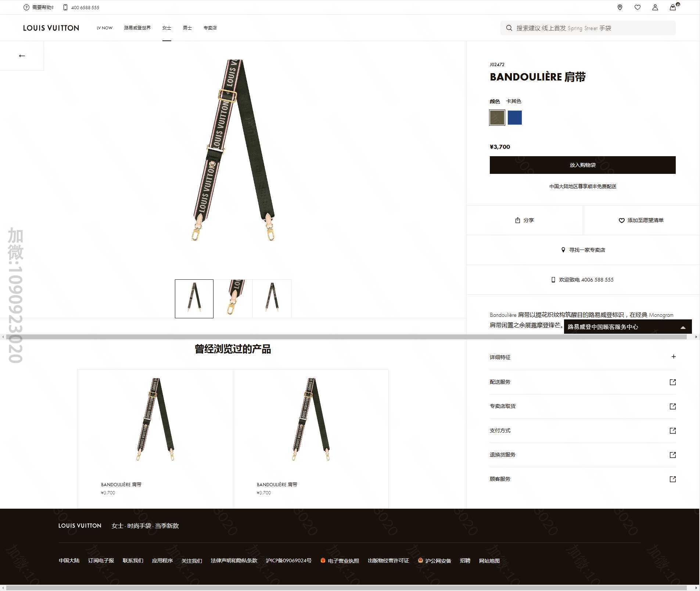This screenshot has height=591, width=700.
Task: Click the help question-mark icon
Action: [x=26, y=7]
